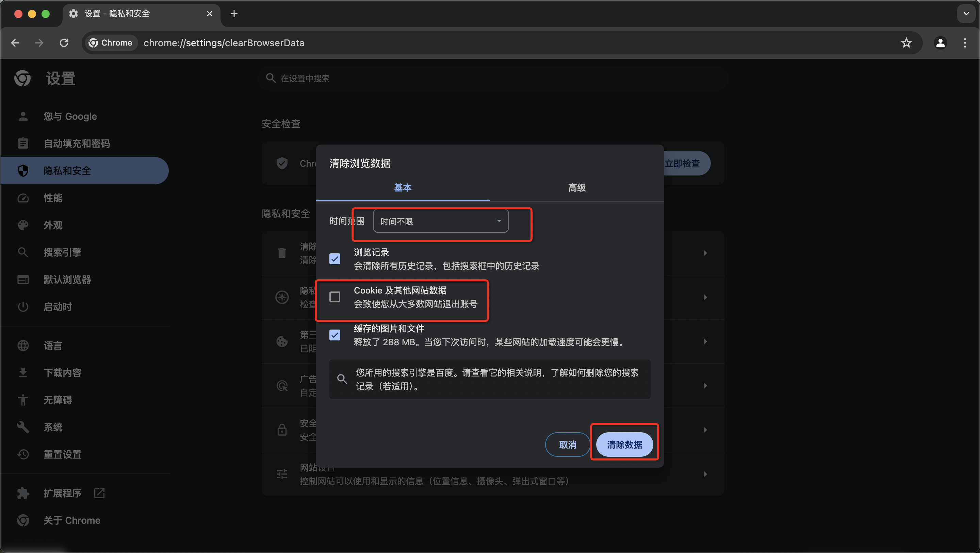Click the 清除数据 button
This screenshot has height=553, width=980.
(x=624, y=444)
